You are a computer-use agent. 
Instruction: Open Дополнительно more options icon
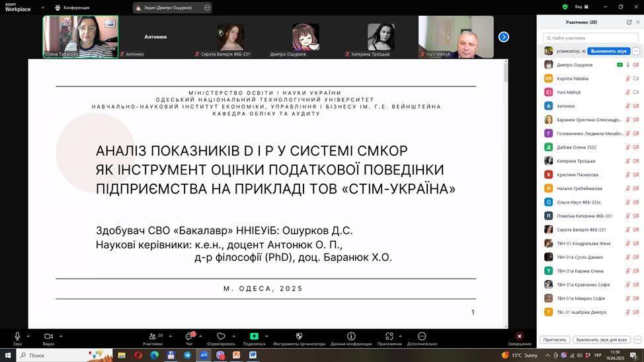422,336
